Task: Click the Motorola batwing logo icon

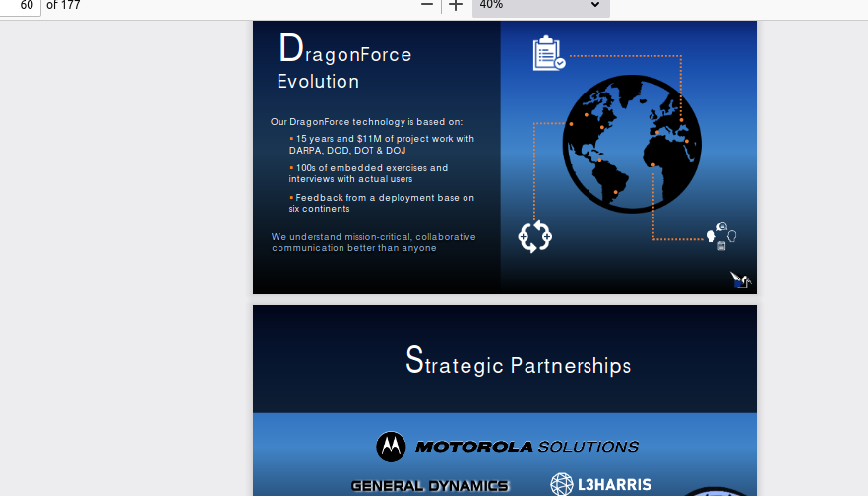Action: tap(391, 446)
